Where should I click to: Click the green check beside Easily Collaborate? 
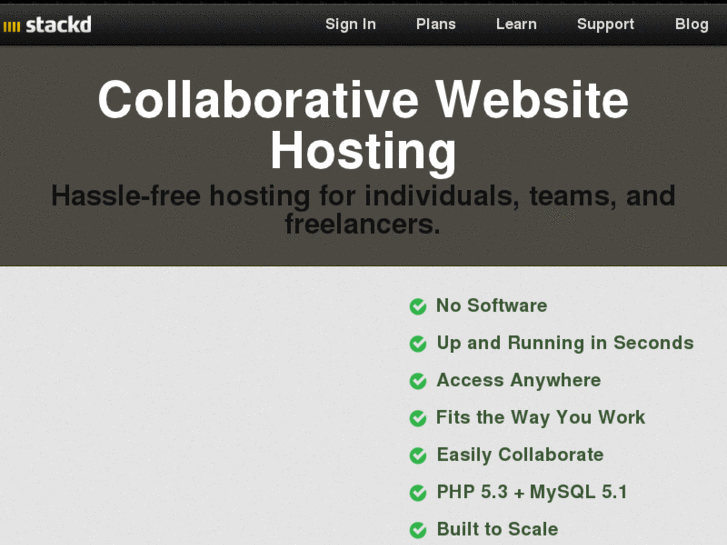click(418, 456)
